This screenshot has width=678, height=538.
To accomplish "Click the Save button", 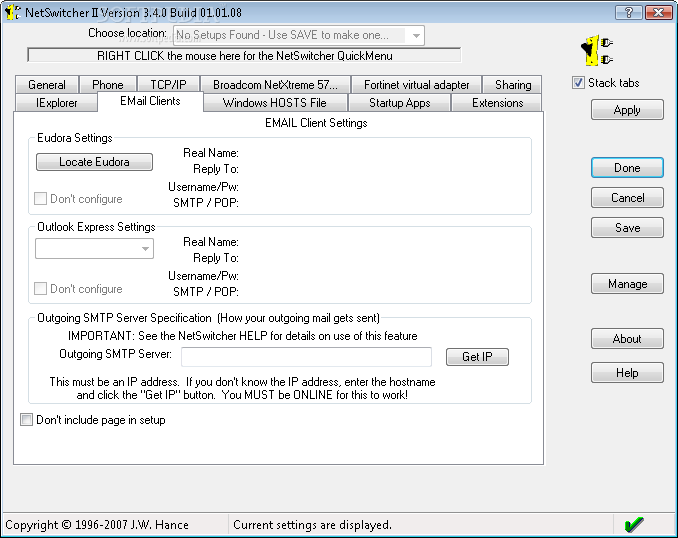I will 627,227.
